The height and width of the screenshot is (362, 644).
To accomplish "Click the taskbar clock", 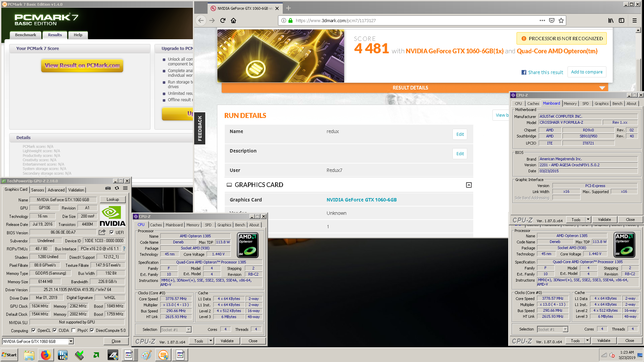I will [x=627, y=355].
